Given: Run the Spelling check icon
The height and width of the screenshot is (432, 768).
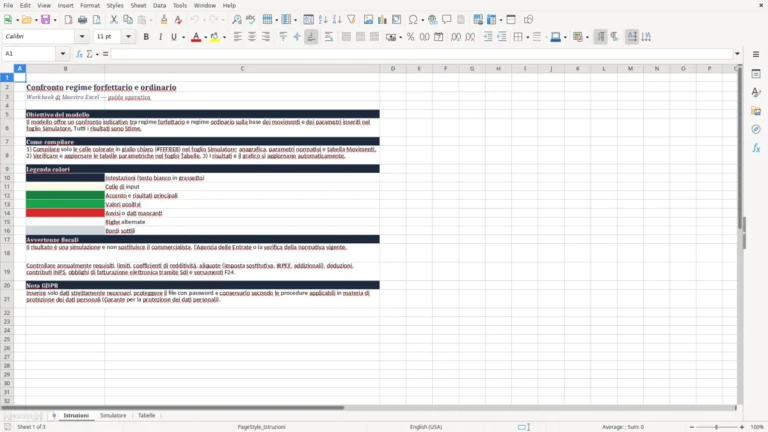Looking at the screenshot, I should [251, 20].
